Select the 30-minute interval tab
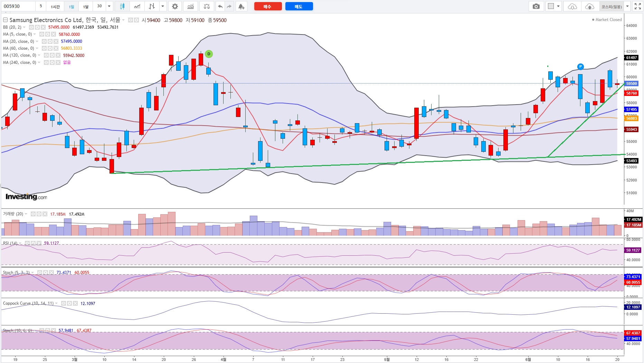The height and width of the screenshot is (363, 644). click(100, 6)
